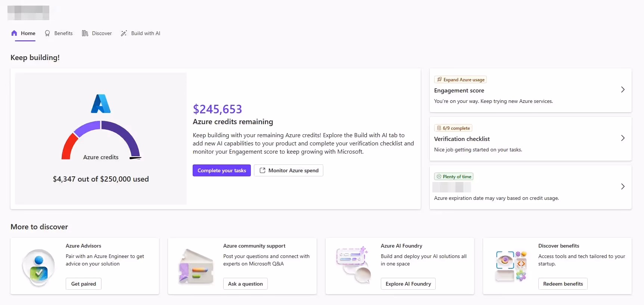Screen dimensions: 644x305
Task: Select the Home icon in navigation
Action: tap(14, 33)
